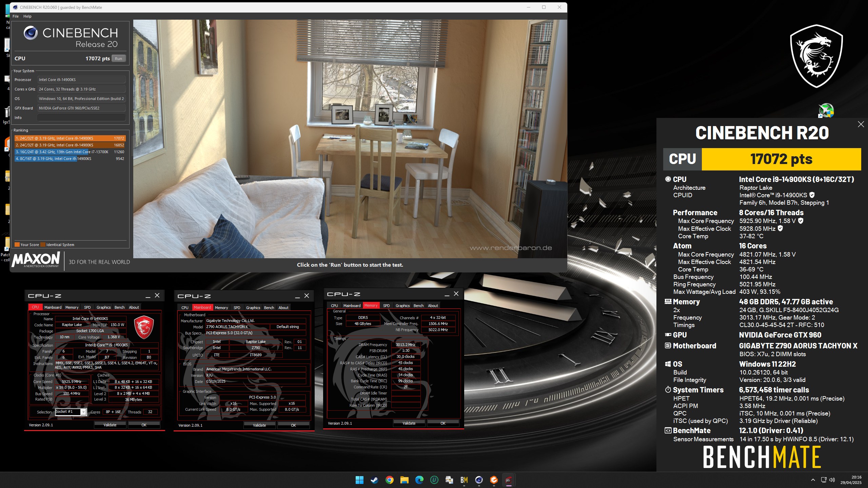Click into the Info field under Your System

tap(81, 118)
